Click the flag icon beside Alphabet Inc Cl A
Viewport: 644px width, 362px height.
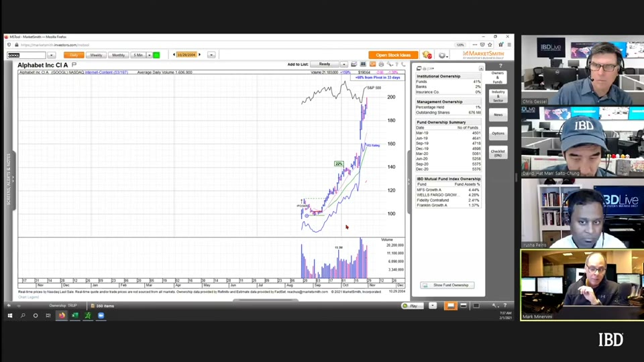pos(74,64)
